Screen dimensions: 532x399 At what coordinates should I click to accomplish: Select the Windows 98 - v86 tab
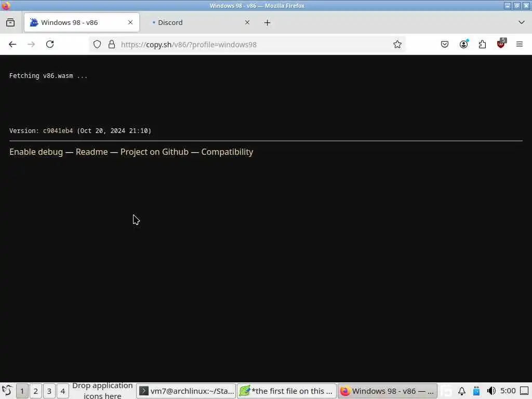(82, 22)
